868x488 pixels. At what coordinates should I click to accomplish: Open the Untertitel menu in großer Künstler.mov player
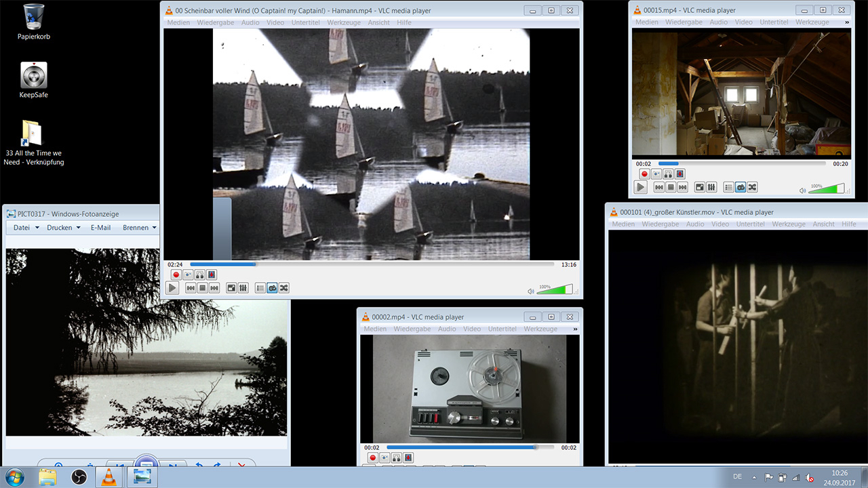[751, 224]
